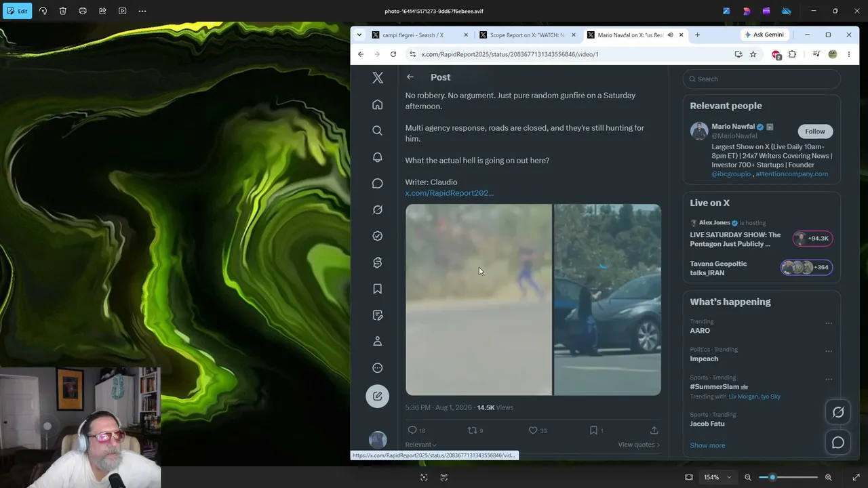
Task: Bookmark this page with the star
Action: pyautogui.click(x=753, y=54)
